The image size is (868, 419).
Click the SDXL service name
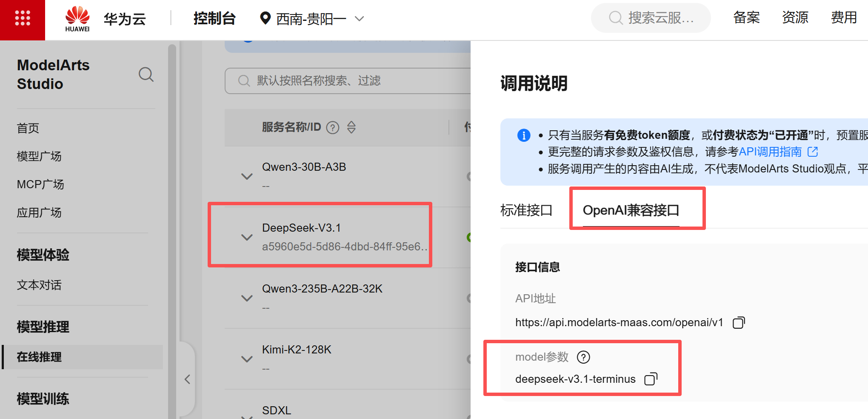(x=277, y=410)
